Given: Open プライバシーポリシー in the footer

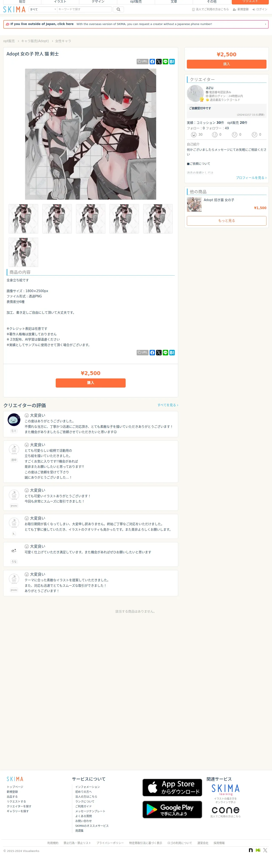Looking at the screenshot, I should (110, 843).
